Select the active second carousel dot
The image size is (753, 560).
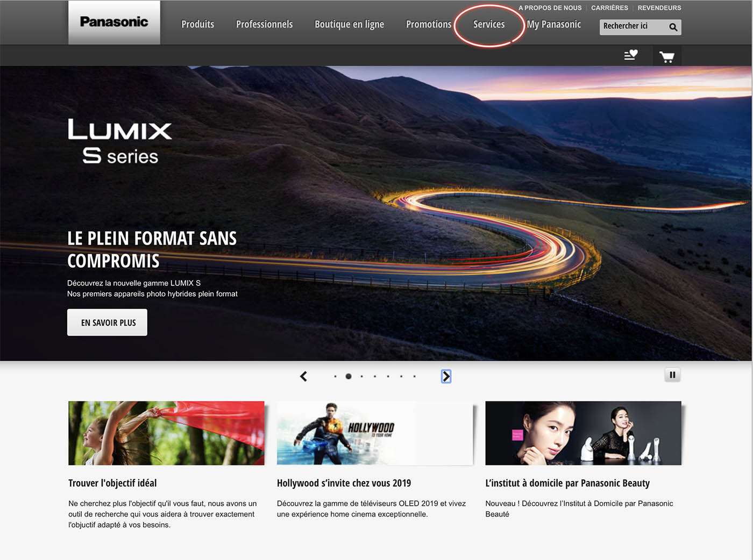(349, 376)
